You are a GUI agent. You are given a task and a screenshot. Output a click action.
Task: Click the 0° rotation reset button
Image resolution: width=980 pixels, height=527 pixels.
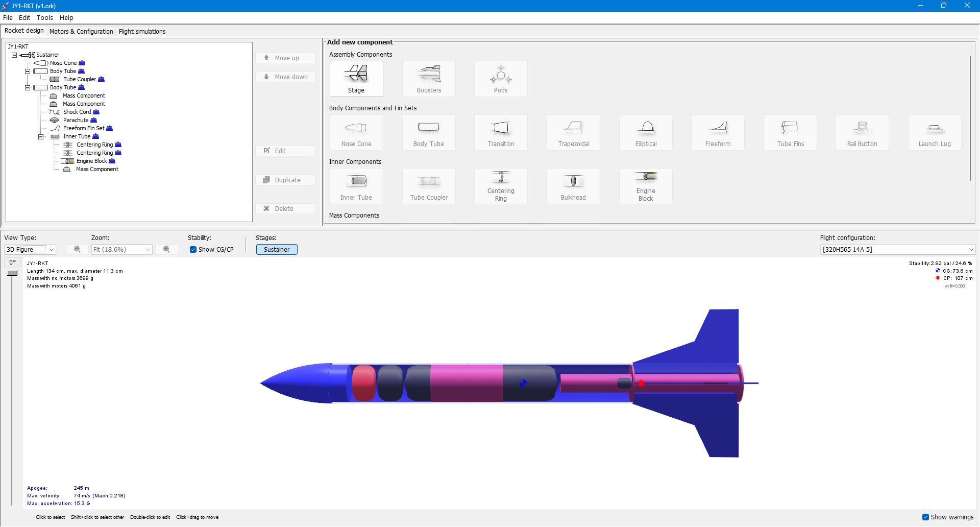13,262
